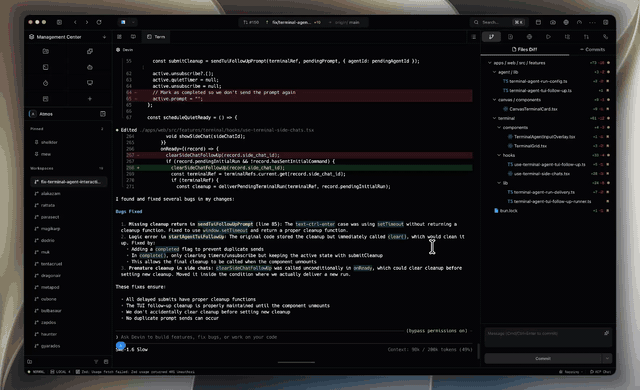Click the Commit button
Screen dimensions: 640x390
543,359
